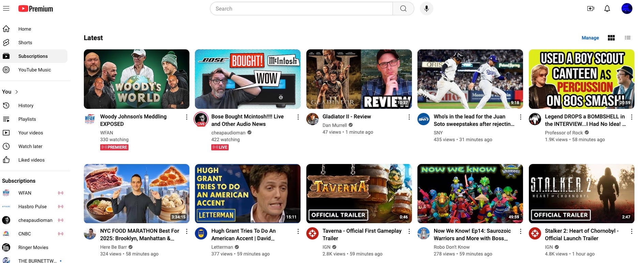Open Liked videos in sidebar
644x263 pixels.
point(34,160)
